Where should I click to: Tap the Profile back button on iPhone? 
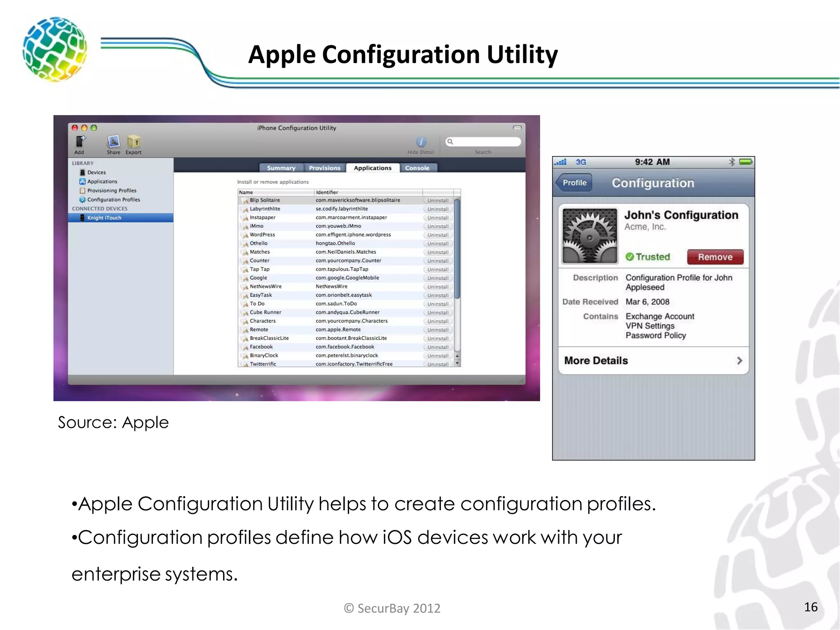574,183
